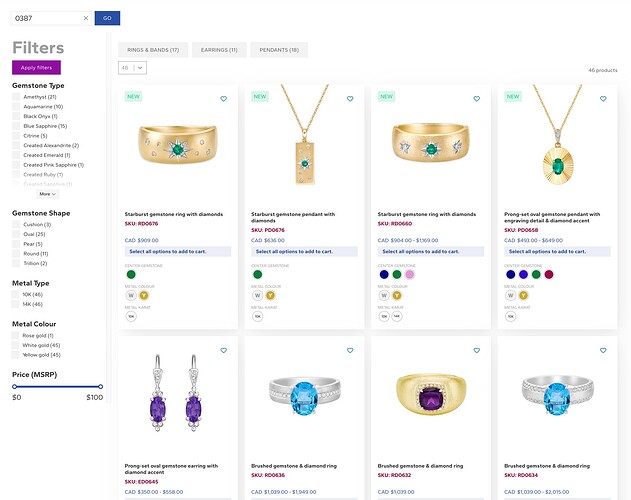Open the Pendants category tab

tap(279, 50)
